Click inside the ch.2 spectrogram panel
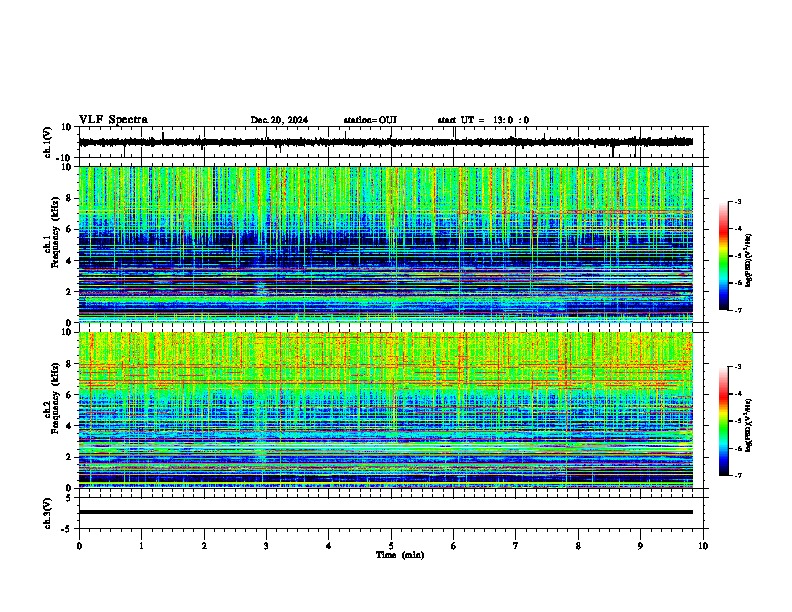Screen dimensions: 792x612 click(x=385, y=410)
